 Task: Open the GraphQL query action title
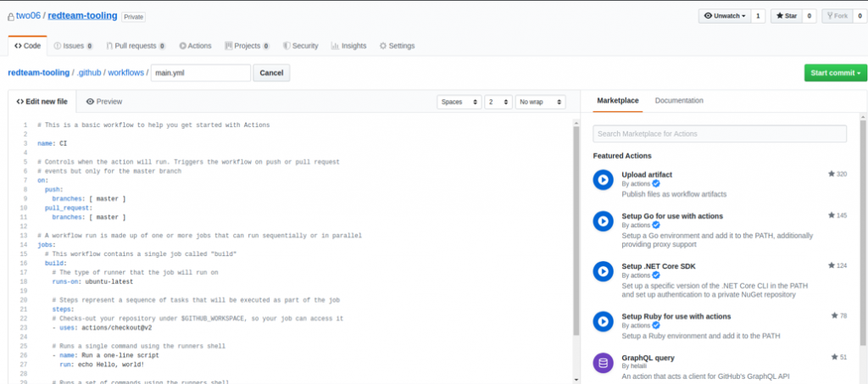click(x=648, y=358)
